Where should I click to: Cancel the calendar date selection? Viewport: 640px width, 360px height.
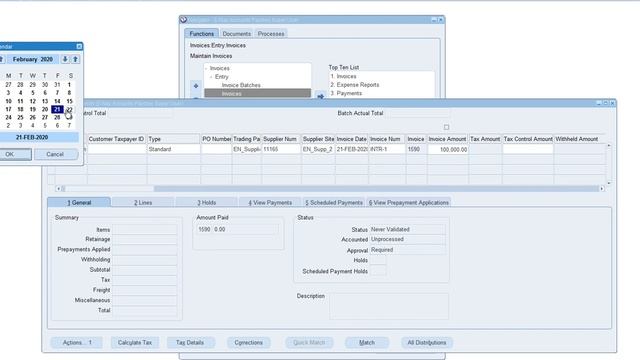click(55, 154)
